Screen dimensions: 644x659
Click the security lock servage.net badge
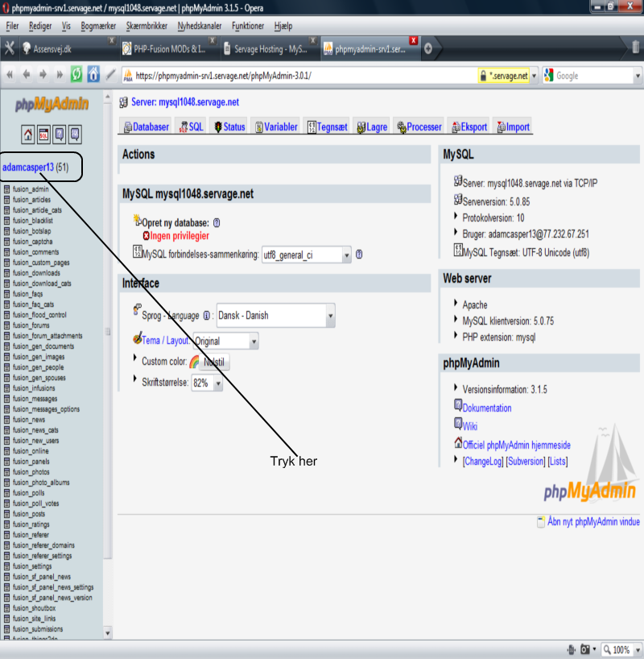(504, 76)
